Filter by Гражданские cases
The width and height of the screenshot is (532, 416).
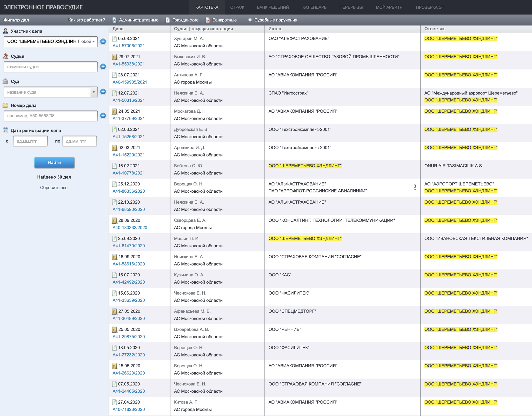(x=182, y=20)
